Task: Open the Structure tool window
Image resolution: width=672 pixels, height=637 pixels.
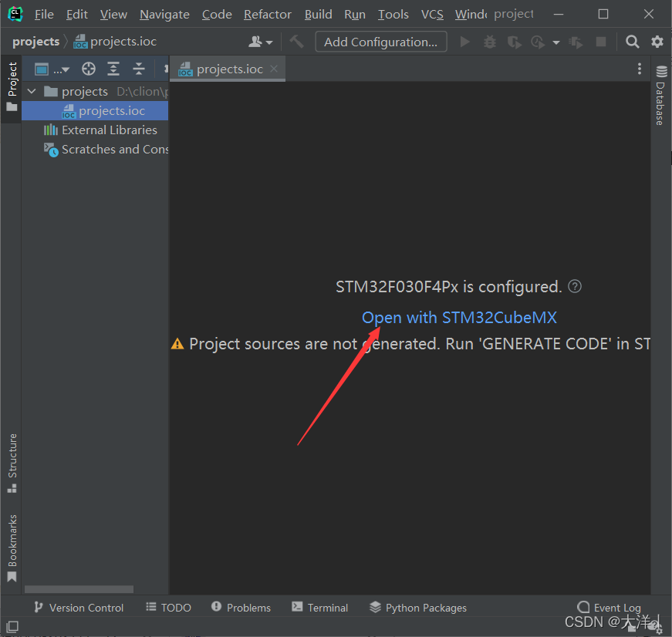Action: 12,463
